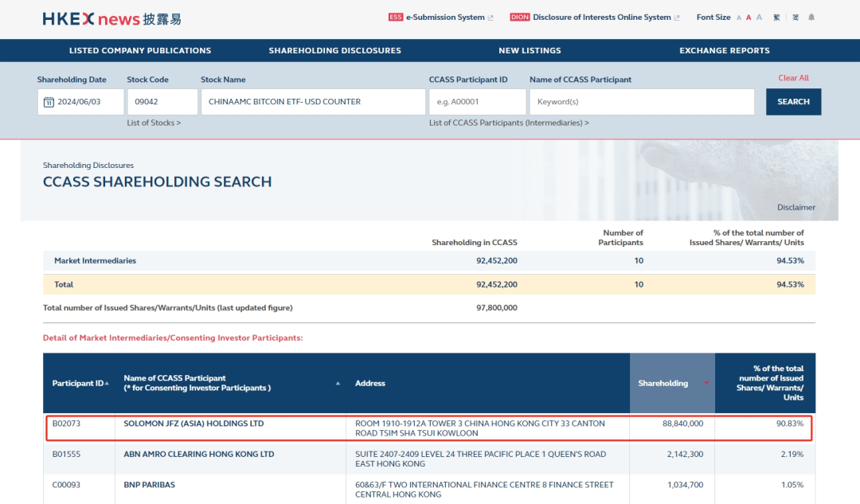Viewport: 860px width, 504px height.
Task: Click participant ID C00093
Action: point(66,485)
